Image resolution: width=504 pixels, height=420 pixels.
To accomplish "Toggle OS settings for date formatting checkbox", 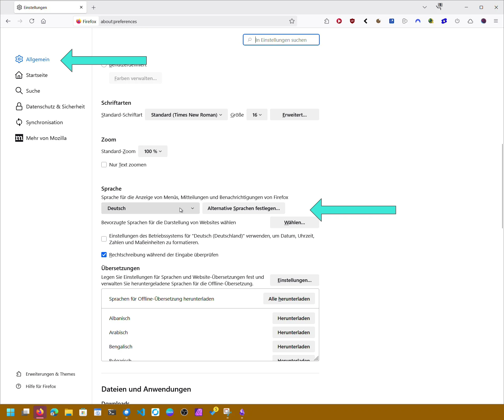I will [x=104, y=239].
